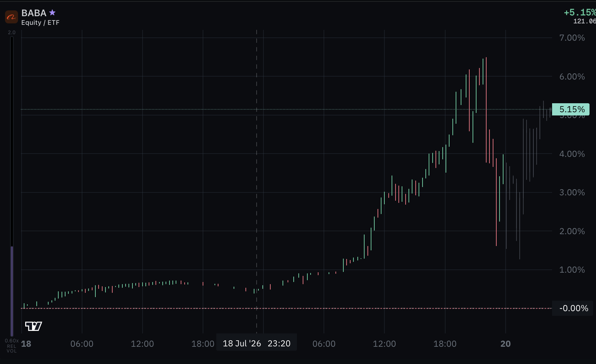This screenshot has width=596, height=364.
Task: Click the 6.00% price scale label
Action: point(572,77)
